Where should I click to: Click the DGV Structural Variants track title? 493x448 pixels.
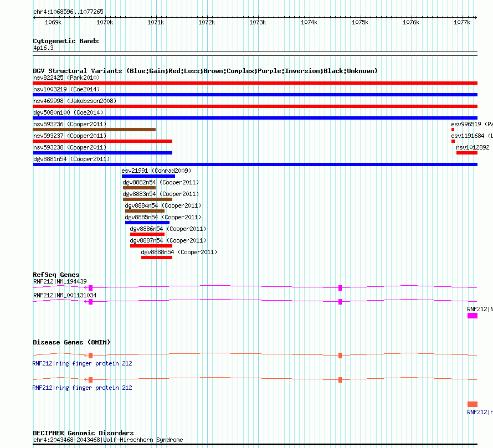point(205,71)
